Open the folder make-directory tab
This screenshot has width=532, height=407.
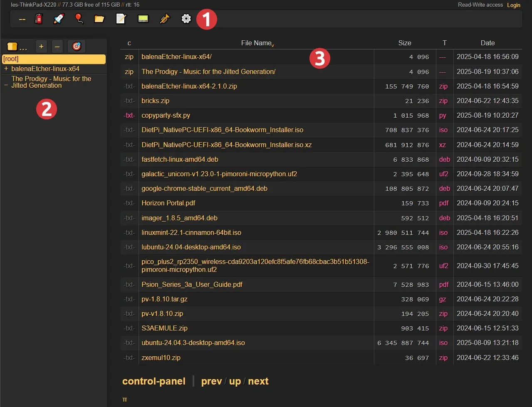[x=99, y=19]
